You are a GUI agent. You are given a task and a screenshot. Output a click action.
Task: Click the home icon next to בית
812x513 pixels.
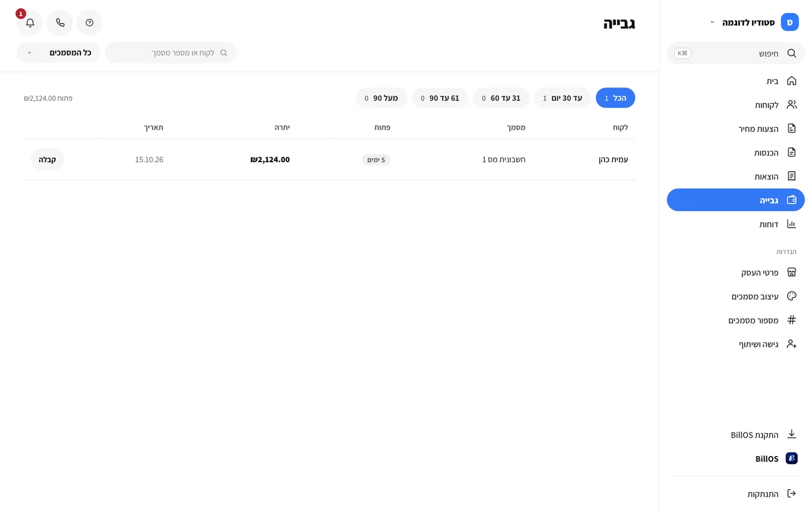pyautogui.click(x=791, y=81)
